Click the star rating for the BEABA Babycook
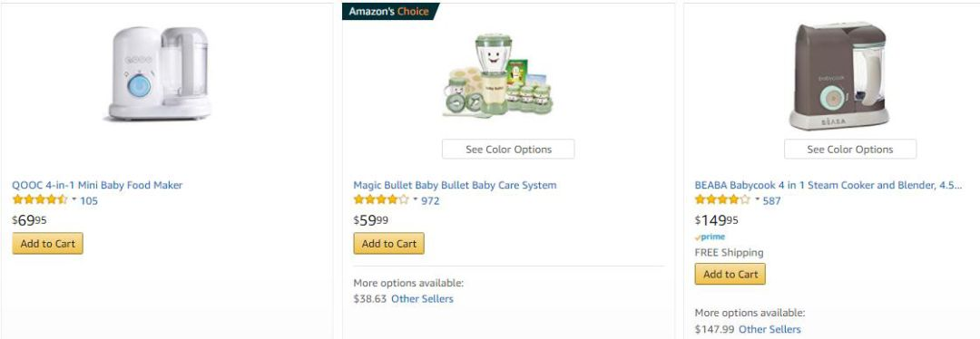This screenshot has height=339, width=980. 722,200
